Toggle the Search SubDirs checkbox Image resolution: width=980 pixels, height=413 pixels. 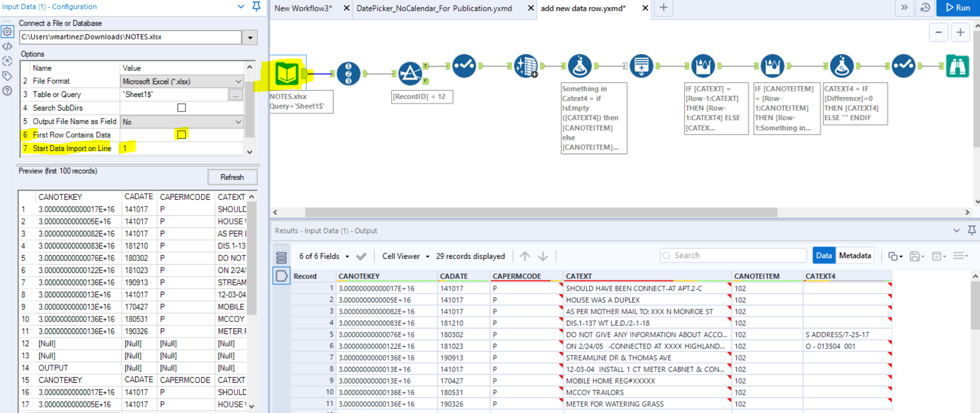point(181,108)
